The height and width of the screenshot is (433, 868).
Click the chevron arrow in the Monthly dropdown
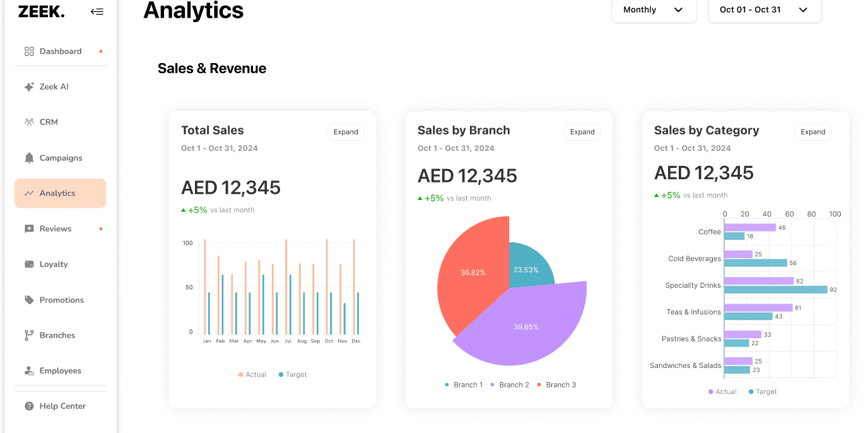tap(679, 10)
